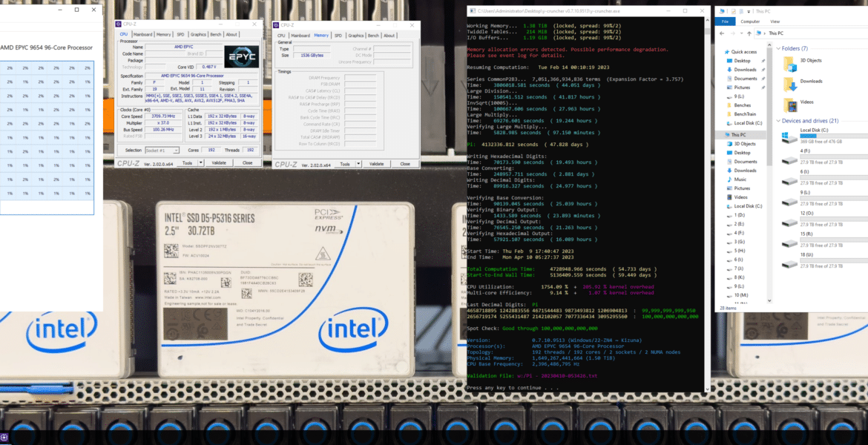Open the View ribbon tab in File Explorer
Screen dimensions: 868x445
coord(775,22)
